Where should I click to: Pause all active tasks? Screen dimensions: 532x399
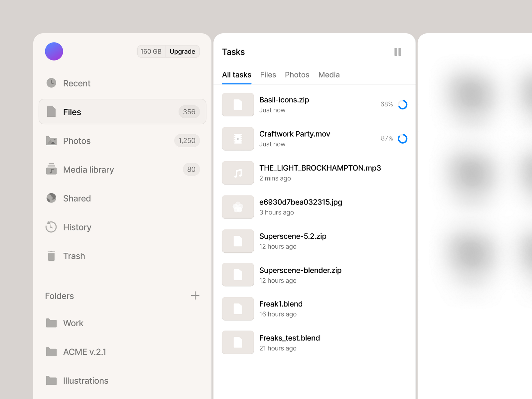pyautogui.click(x=398, y=52)
